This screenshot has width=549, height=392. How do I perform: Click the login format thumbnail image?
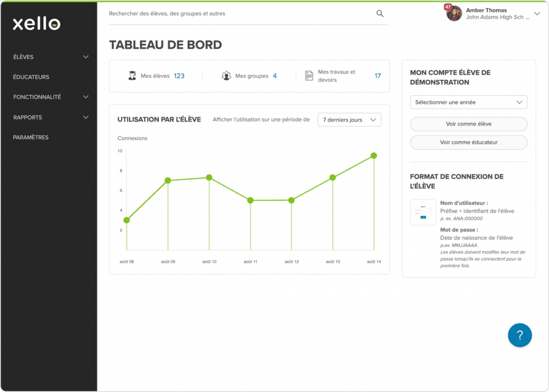click(423, 212)
